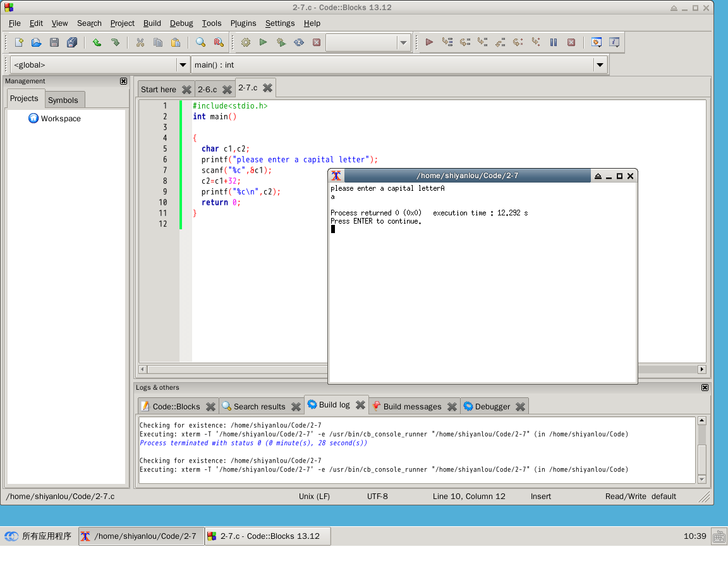Click the 所有应用程序 applications menu button
The height and width of the screenshot is (566, 728).
point(38,536)
